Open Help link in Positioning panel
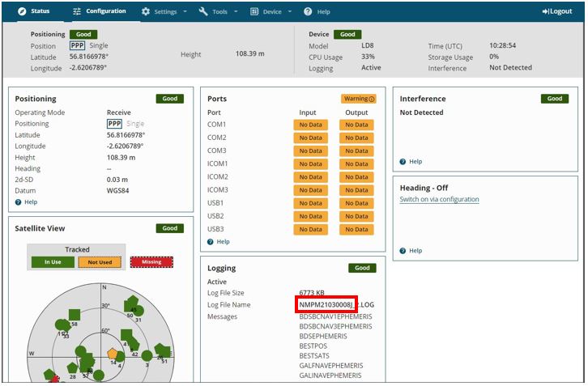This screenshot has width=588, height=386. [31, 202]
